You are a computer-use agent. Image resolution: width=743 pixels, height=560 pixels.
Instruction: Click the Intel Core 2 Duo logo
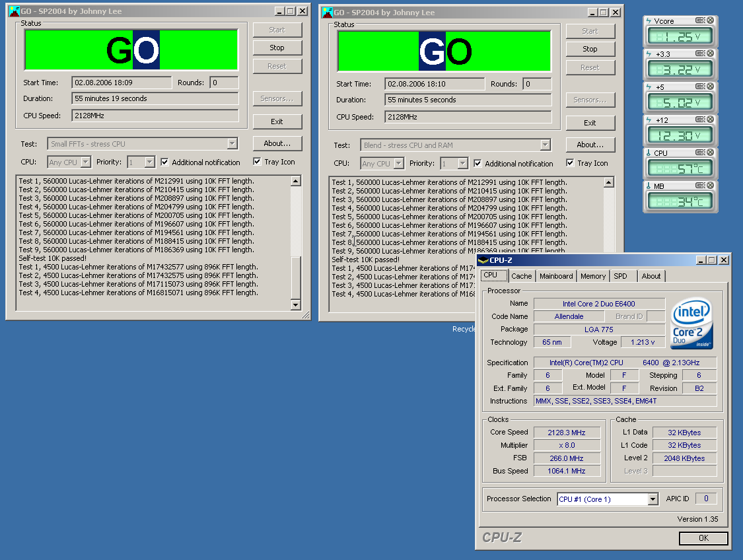pos(692,323)
